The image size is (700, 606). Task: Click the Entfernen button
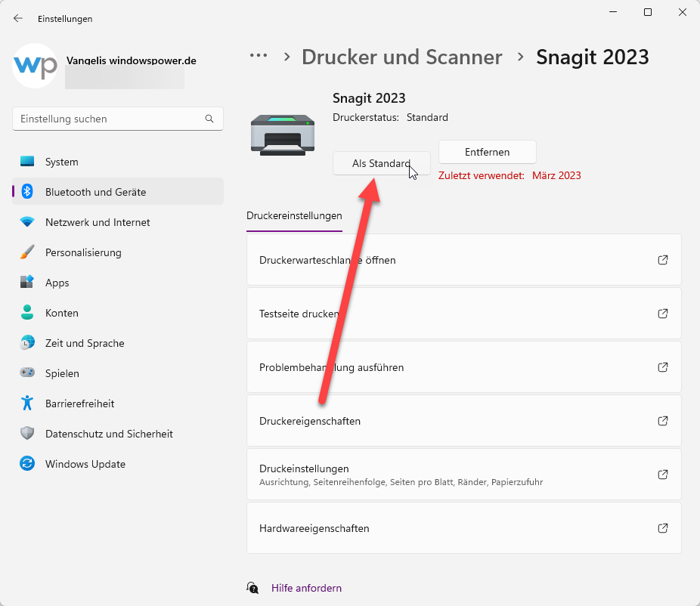pyautogui.click(x=487, y=152)
